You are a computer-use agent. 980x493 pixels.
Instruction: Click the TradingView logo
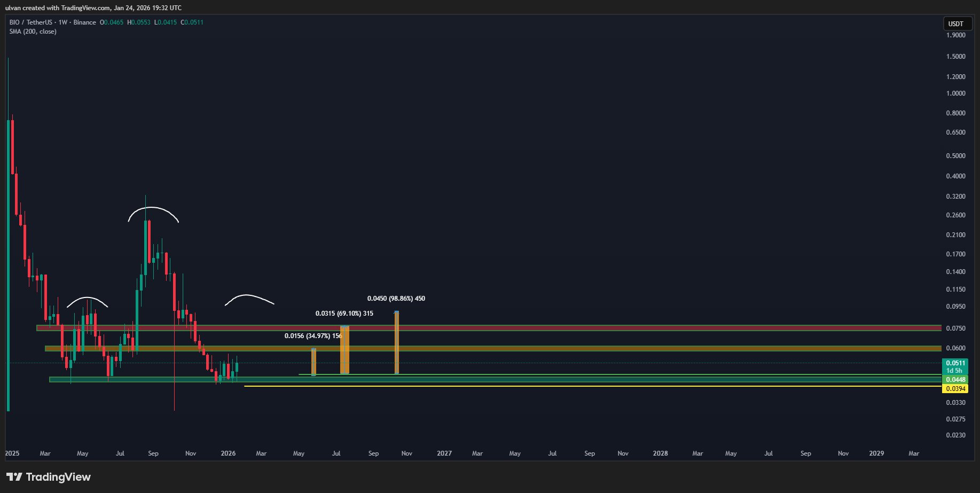(x=49, y=477)
